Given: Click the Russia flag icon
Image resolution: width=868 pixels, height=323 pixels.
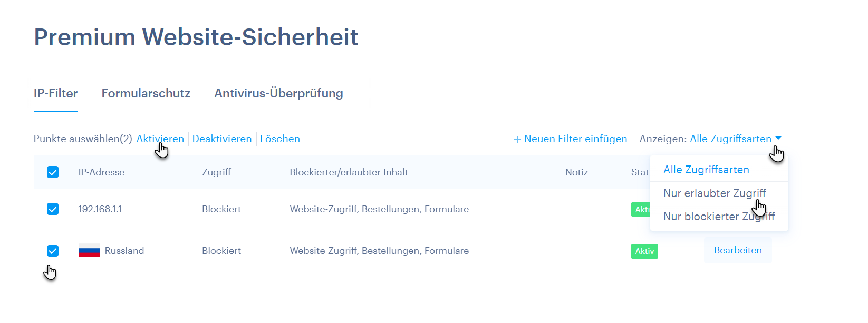Looking at the screenshot, I should point(89,251).
